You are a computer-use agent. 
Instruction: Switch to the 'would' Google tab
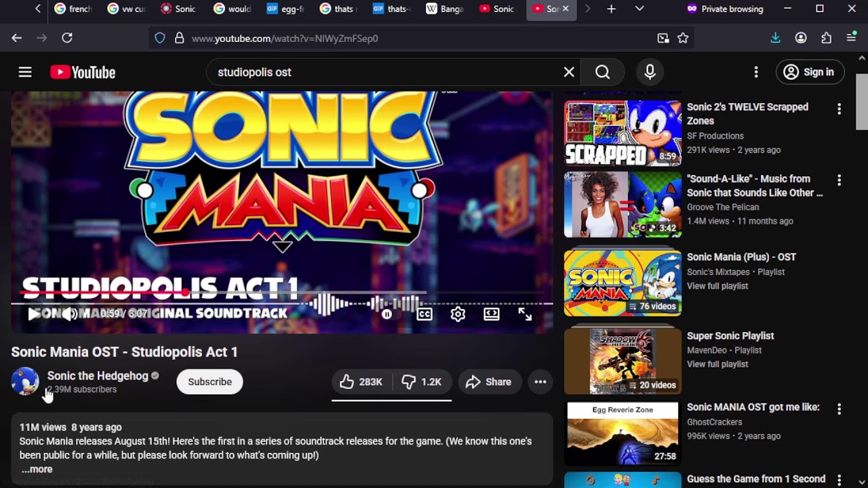click(x=232, y=9)
